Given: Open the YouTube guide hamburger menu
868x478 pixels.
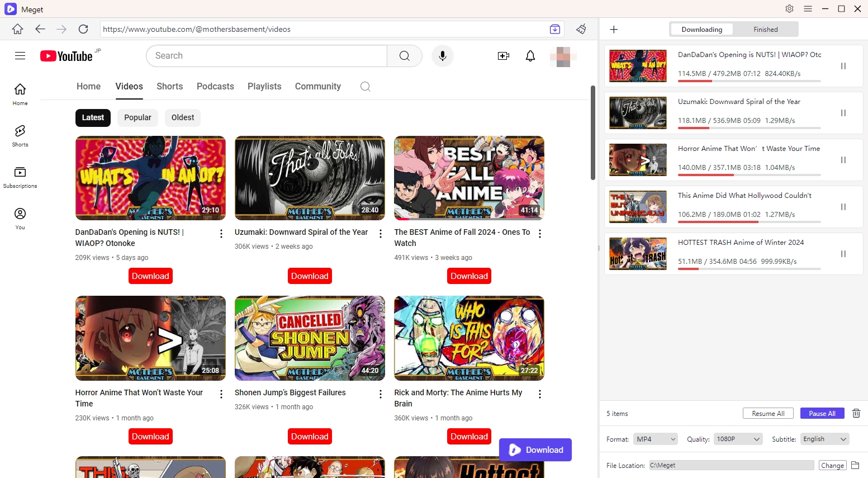Looking at the screenshot, I should pyautogui.click(x=20, y=55).
